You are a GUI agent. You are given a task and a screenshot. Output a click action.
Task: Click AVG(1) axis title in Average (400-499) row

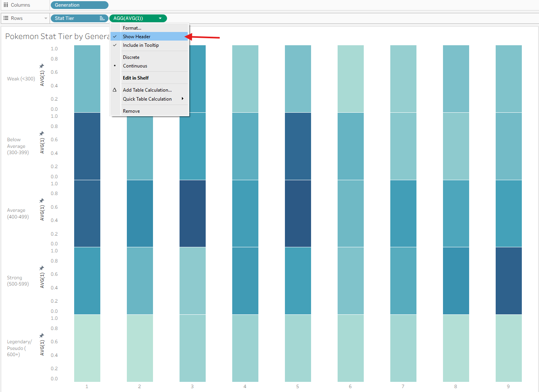pyautogui.click(x=42, y=213)
